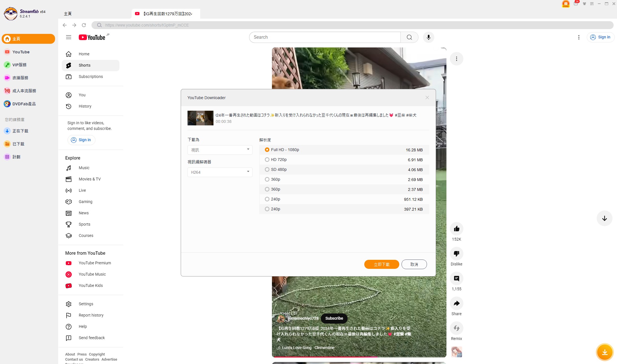Open YouTube in StreamFab sidebar
617x364 pixels.
click(28, 52)
